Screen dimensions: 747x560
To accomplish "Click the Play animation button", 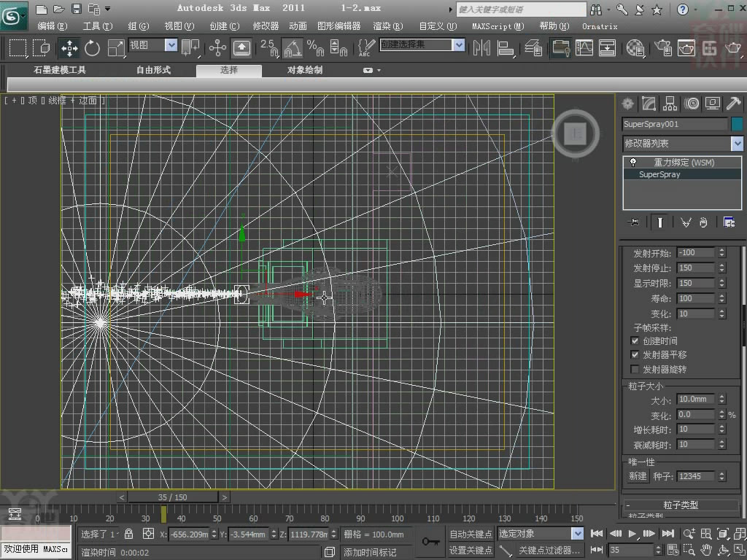I will [632, 534].
